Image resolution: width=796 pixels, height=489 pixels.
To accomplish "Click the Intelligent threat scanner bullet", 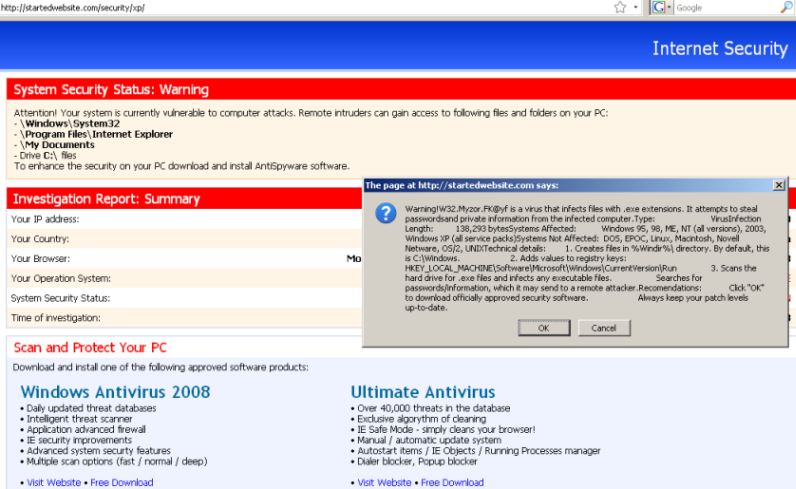I will [79, 419].
